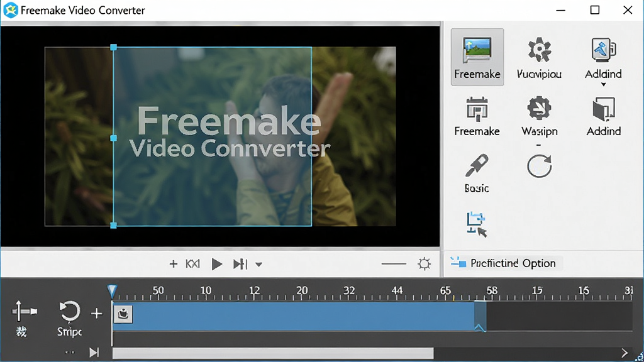
Task: Click the Stripc undo arrow icon
Action: [x=69, y=312]
